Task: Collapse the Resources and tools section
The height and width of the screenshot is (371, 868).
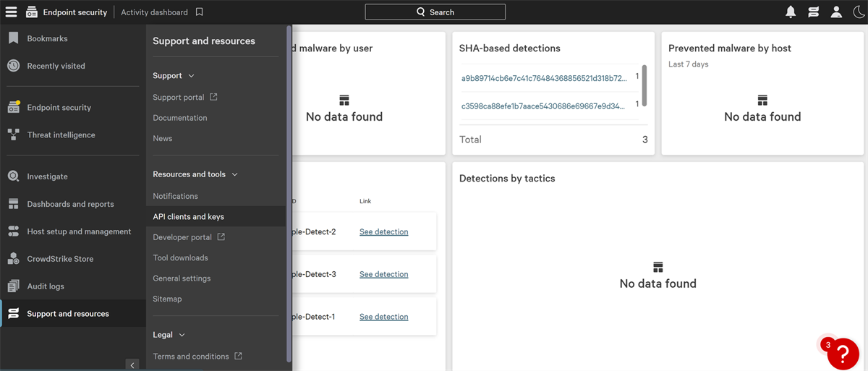Action: point(234,174)
